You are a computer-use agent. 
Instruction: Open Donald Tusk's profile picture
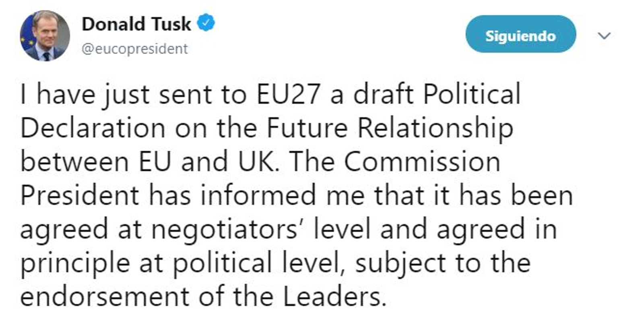tap(45, 36)
